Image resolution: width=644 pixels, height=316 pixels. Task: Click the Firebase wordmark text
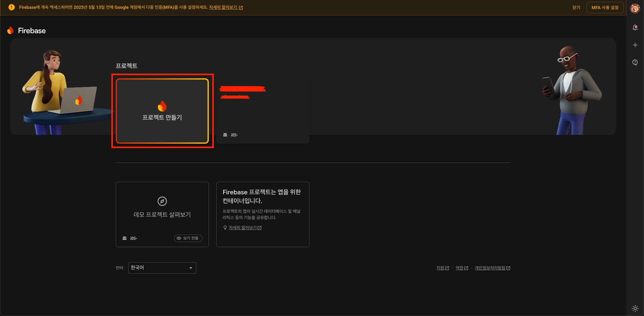point(32,30)
